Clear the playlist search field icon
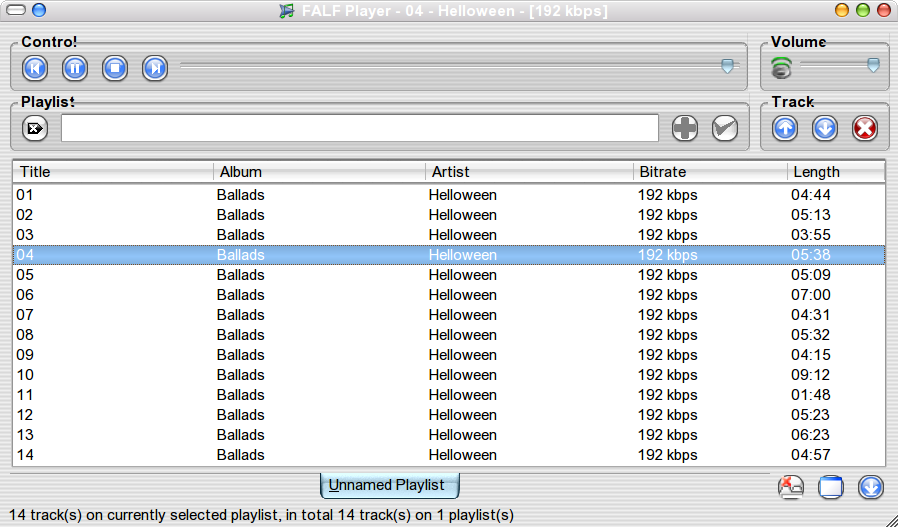The height and width of the screenshot is (527, 898). [35, 128]
